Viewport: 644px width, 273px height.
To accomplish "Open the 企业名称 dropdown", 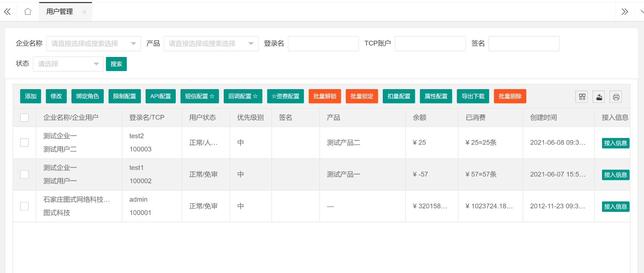I will click(x=94, y=44).
